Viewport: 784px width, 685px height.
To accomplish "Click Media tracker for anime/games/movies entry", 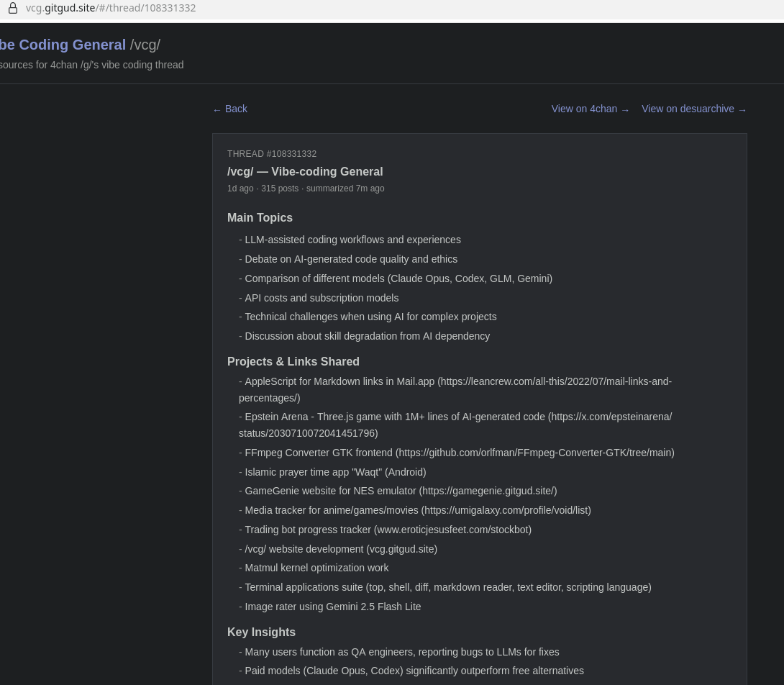I will pos(414,510).
